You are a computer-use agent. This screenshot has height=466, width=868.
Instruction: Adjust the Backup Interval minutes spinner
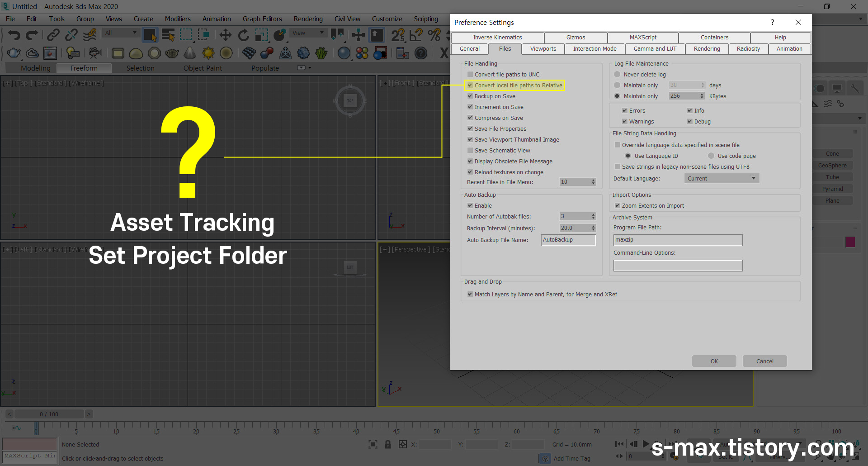(594, 228)
